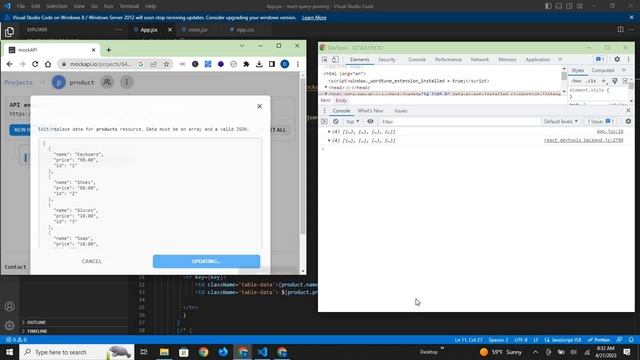Open the VS Code Accounts icon
Viewport: 640px width, 360px height.
(9, 306)
